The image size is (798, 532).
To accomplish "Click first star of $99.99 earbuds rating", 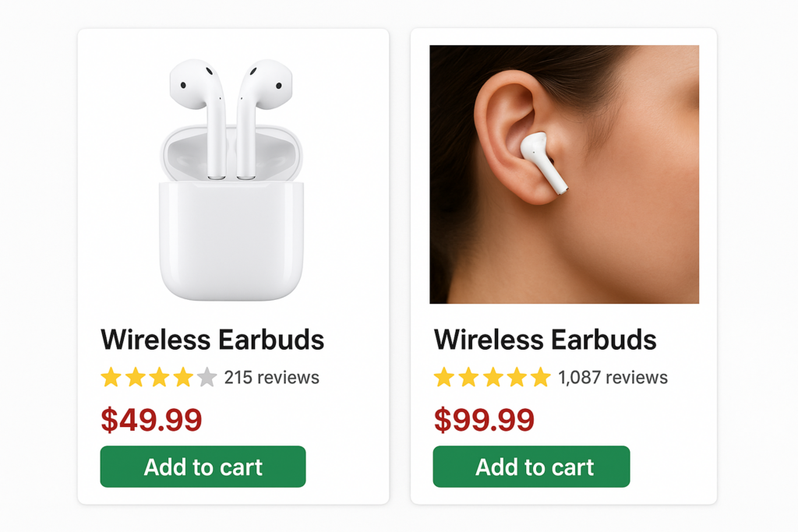I will (443, 377).
